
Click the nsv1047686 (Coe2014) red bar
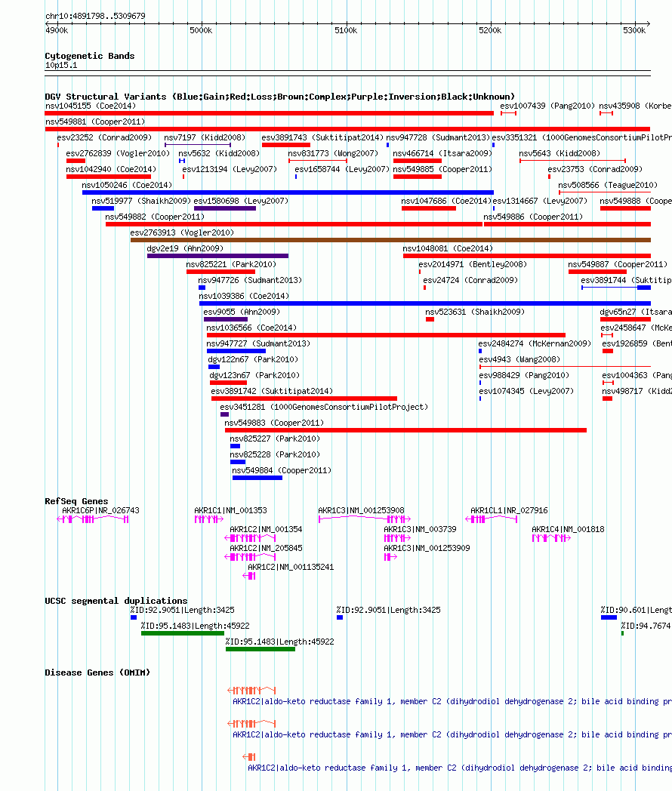[429, 208]
